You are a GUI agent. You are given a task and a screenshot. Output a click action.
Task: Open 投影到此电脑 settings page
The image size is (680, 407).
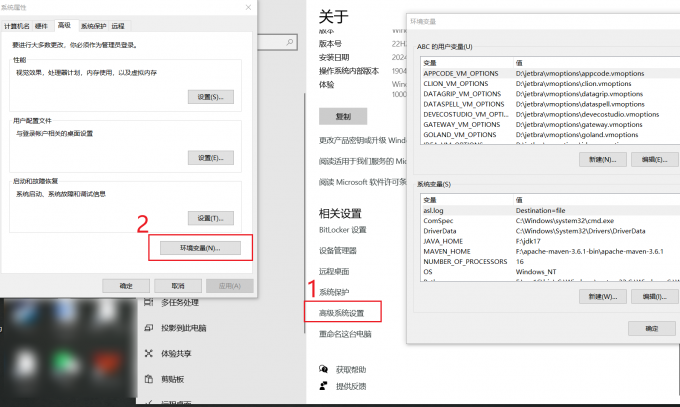[183, 328]
